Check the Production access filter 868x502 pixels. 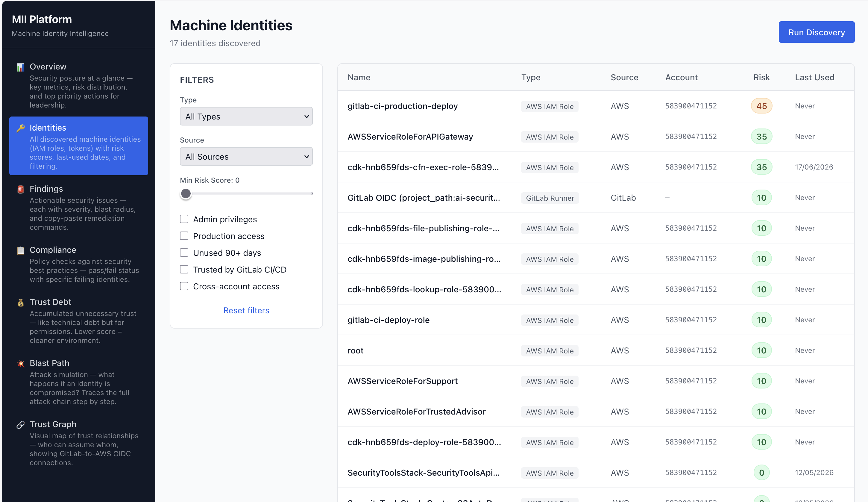click(x=184, y=236)
